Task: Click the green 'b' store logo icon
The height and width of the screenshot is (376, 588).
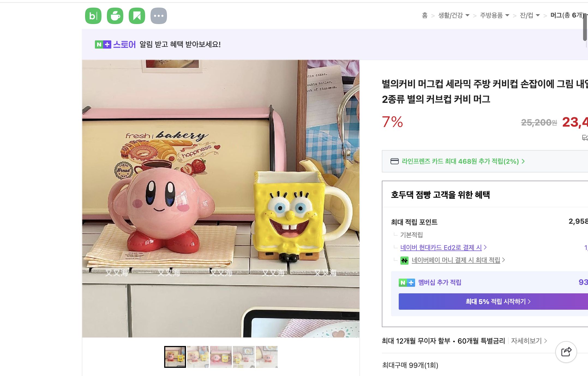Action: [93, 16]
